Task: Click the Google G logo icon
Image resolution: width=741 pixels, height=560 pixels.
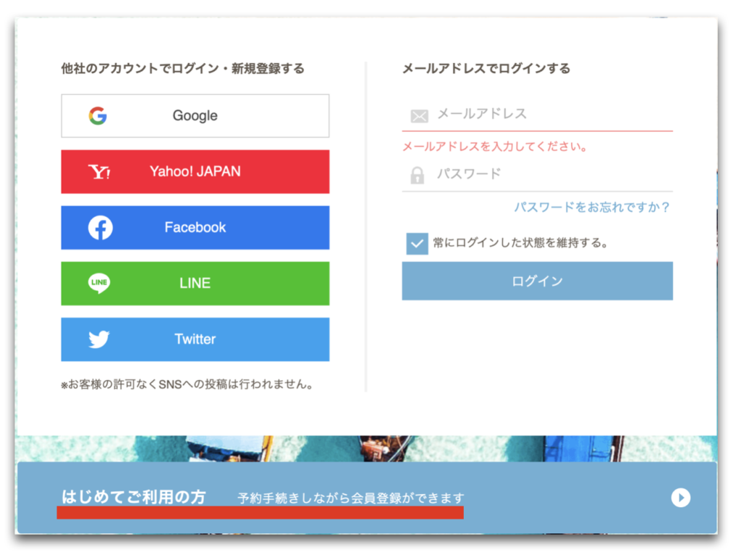Action: click(x=98, y=116)
